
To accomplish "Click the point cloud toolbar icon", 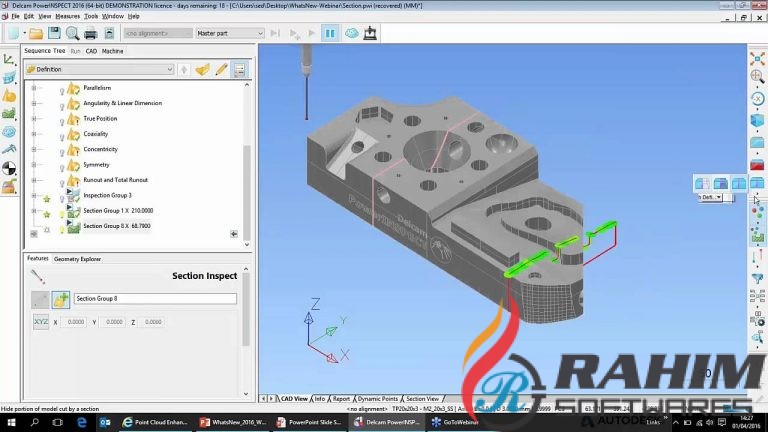I will (x=352, y=33).
